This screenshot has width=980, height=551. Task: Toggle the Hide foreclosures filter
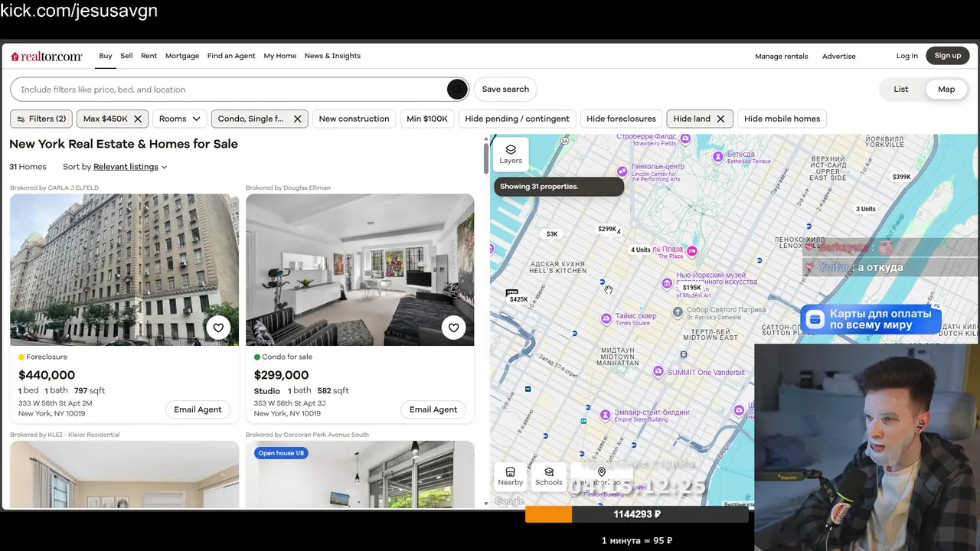(621, 119)
